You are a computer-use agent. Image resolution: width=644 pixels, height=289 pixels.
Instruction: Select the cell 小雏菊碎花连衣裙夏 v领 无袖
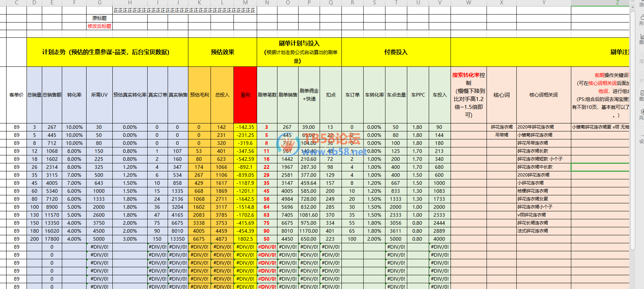pyautogui.click(x=600, y=127)
